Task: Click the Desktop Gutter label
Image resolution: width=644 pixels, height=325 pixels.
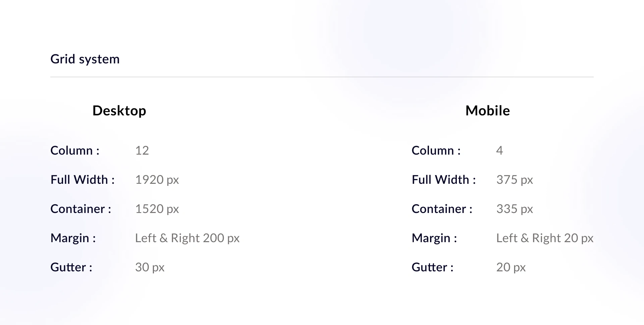Action: point(71,267)
